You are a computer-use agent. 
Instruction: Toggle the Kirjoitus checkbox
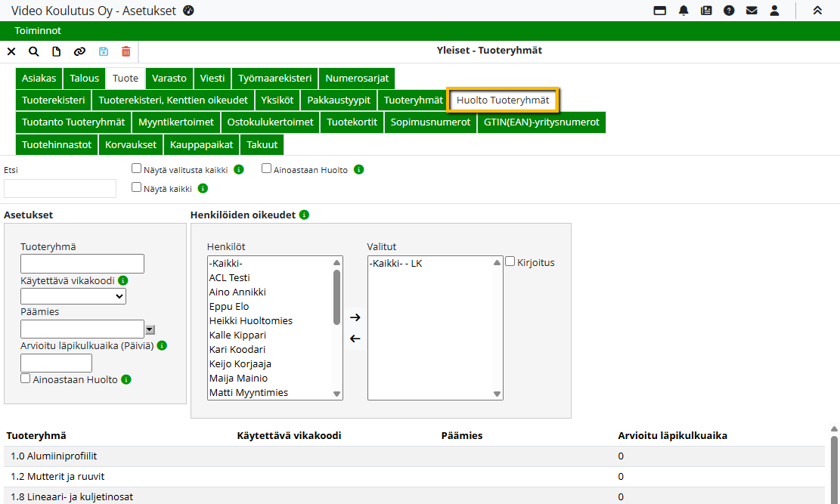(x=510, y=261)
